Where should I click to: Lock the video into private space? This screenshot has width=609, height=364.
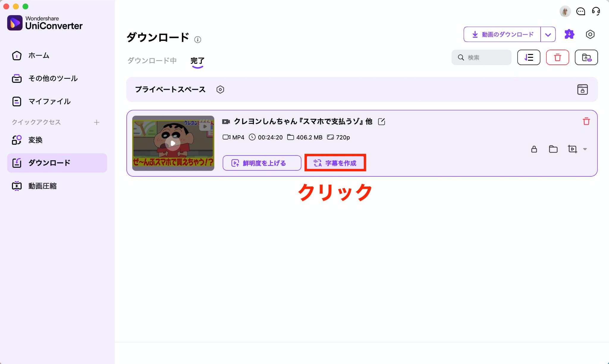click(x=534, y=149)
